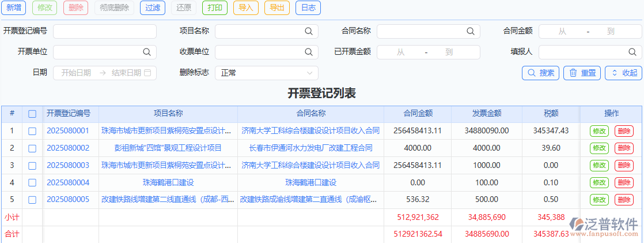
Task: Click 删除 in row 2025080004
Action: click(624, 183)
